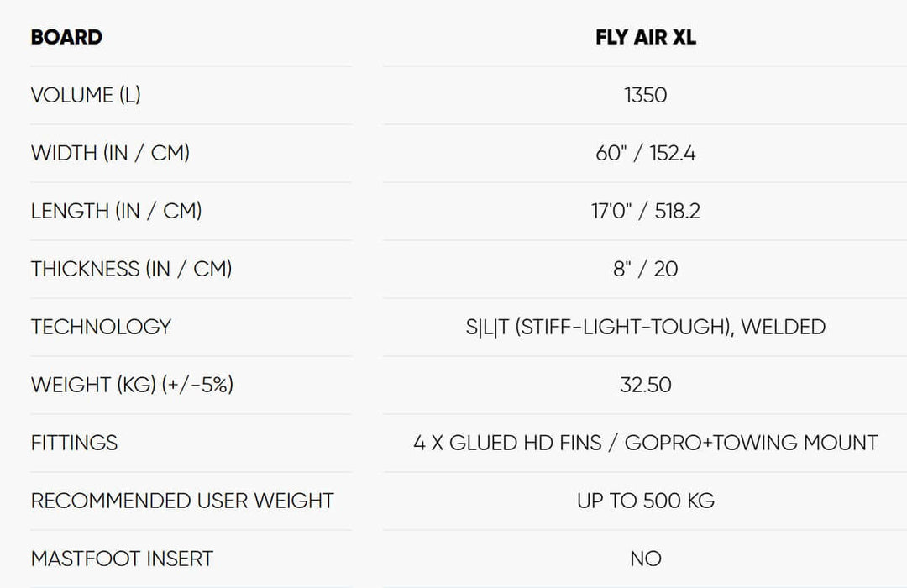907x588 pixels.
Task: Click the NO value for mastfoot insert
Action: click(x=645, y=559)
